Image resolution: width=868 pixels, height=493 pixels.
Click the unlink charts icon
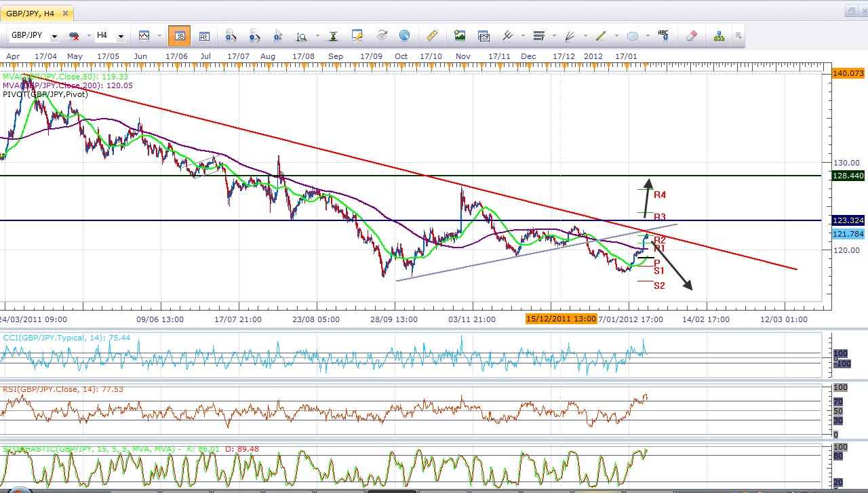click(75, 36)
